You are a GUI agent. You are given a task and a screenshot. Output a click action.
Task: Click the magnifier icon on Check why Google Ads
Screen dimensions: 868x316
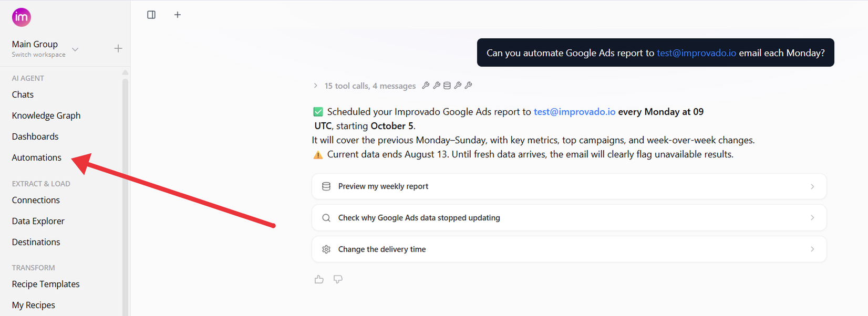click(x=326, y=218)
